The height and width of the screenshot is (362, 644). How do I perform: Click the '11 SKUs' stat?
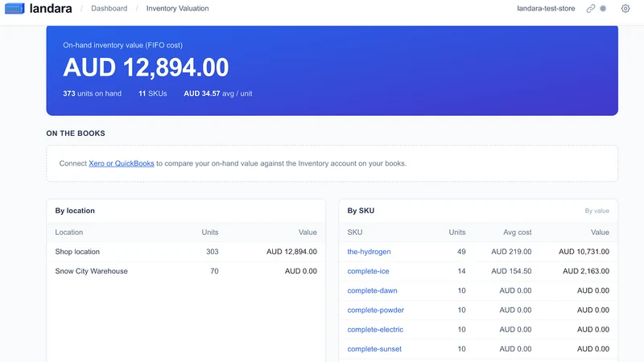[x=153, y=93]
